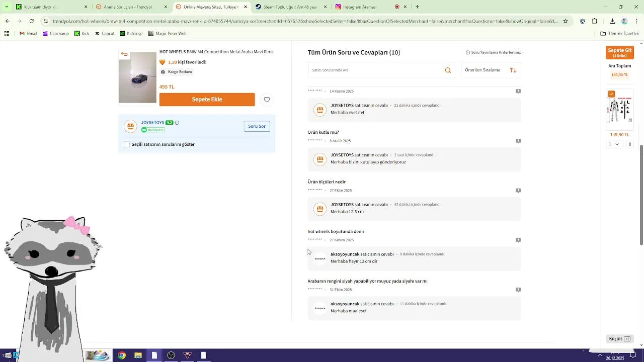Viewport: 644px width, 362px height.
Task: Click the 'Sepete Ekle' button
Action: tap(207, 100)
